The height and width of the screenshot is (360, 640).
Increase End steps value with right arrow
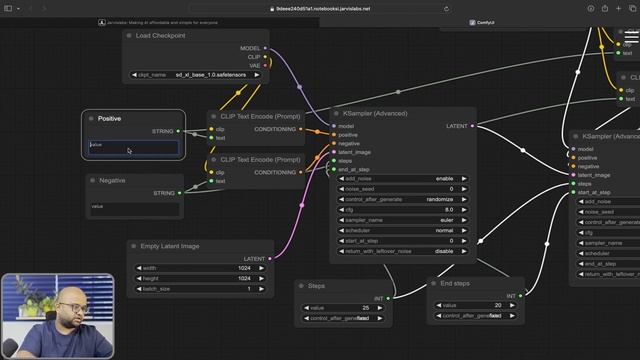coord(512,305)
